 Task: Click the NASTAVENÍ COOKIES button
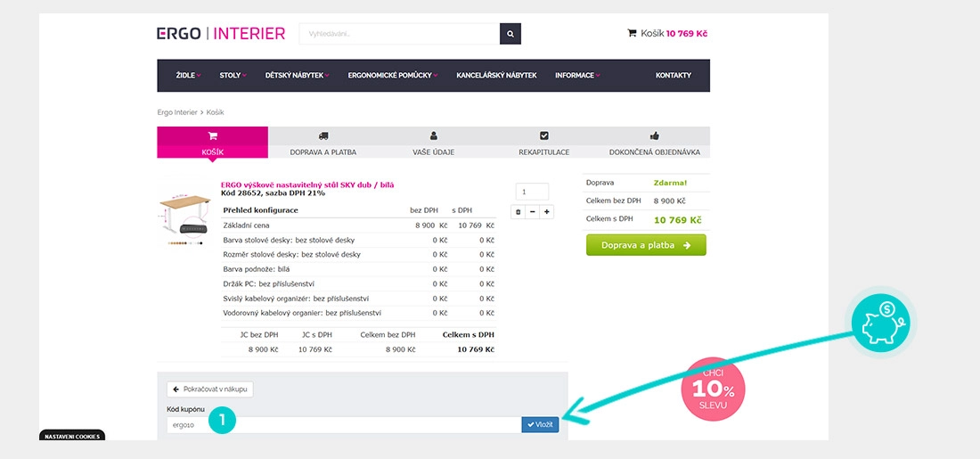tap(72, 436)
